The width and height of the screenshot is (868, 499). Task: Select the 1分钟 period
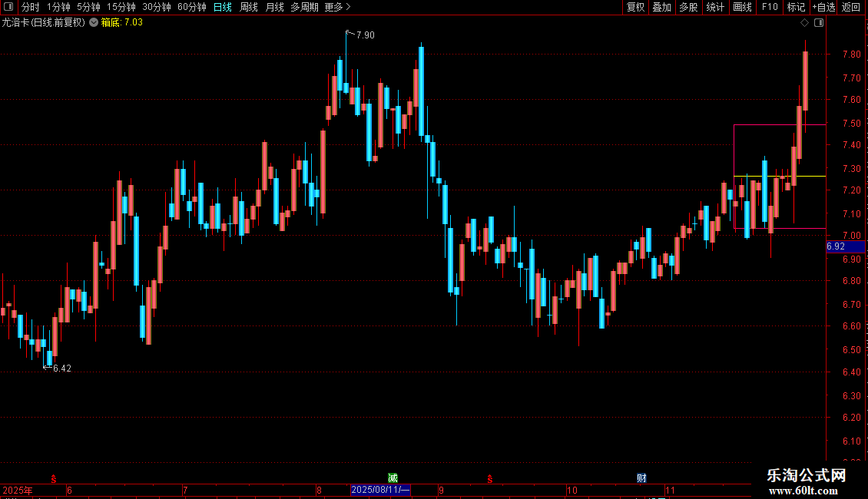[x=58, y=7]
